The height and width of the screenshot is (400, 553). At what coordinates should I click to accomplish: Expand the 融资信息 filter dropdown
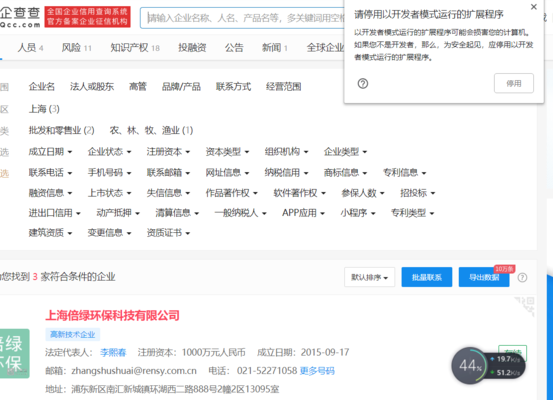[50, 193]
